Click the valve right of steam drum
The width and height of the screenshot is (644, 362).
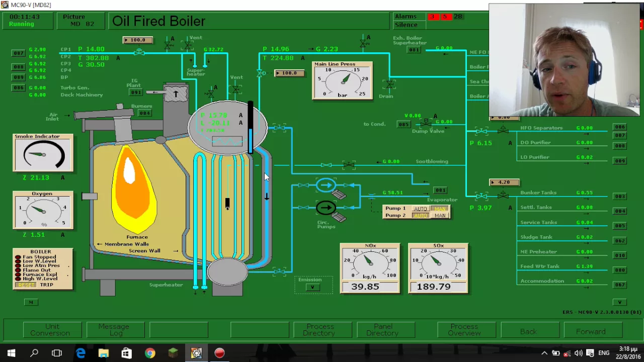280,129
